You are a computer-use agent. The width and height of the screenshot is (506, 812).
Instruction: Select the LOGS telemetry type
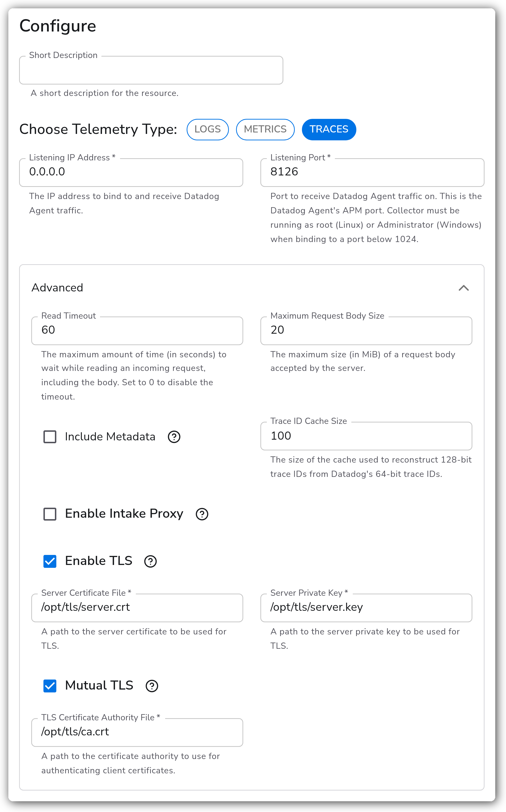coord(207,129)
